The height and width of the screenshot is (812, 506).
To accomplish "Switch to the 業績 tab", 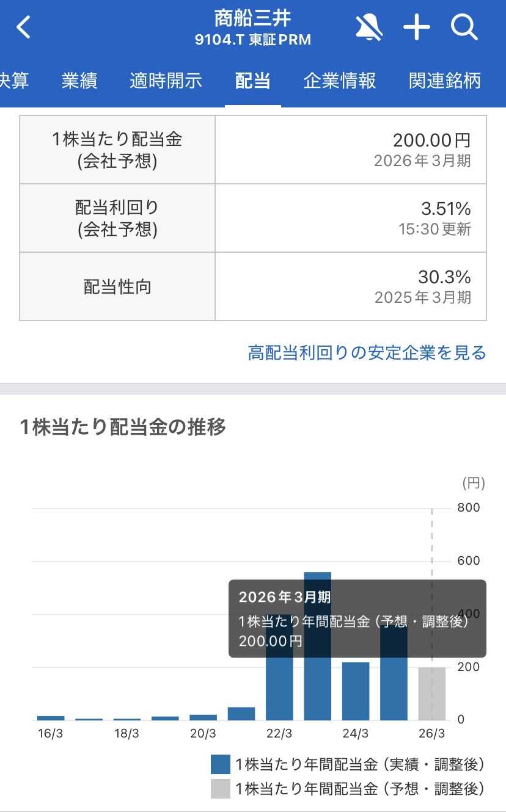I will tap(79, 81).
